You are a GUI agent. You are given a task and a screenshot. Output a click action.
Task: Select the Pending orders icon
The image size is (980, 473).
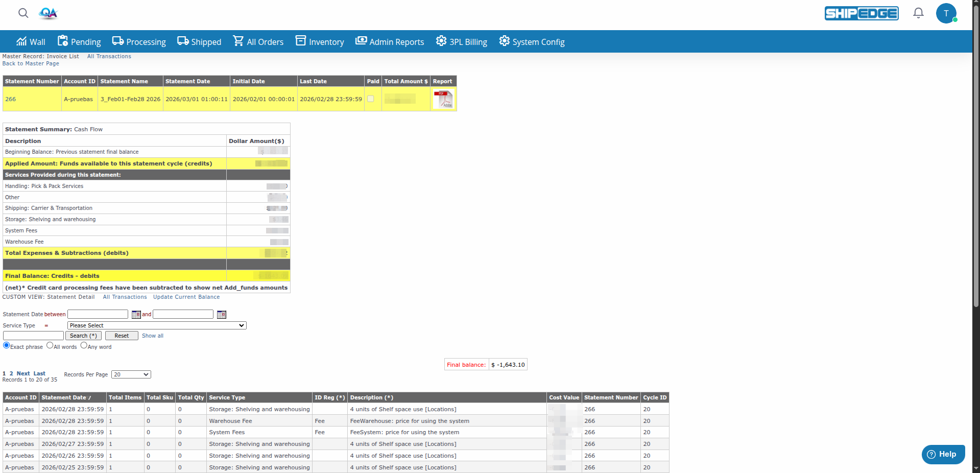(62, 41)
